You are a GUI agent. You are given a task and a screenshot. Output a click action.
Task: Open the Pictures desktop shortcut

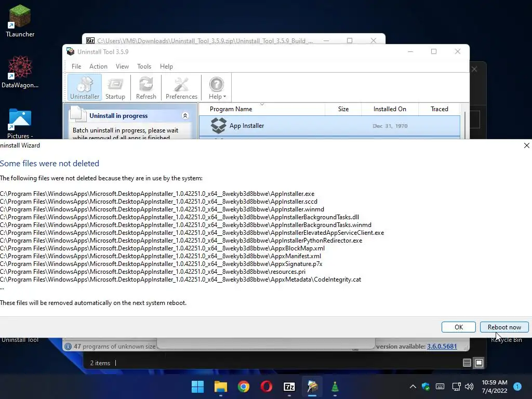20,124
